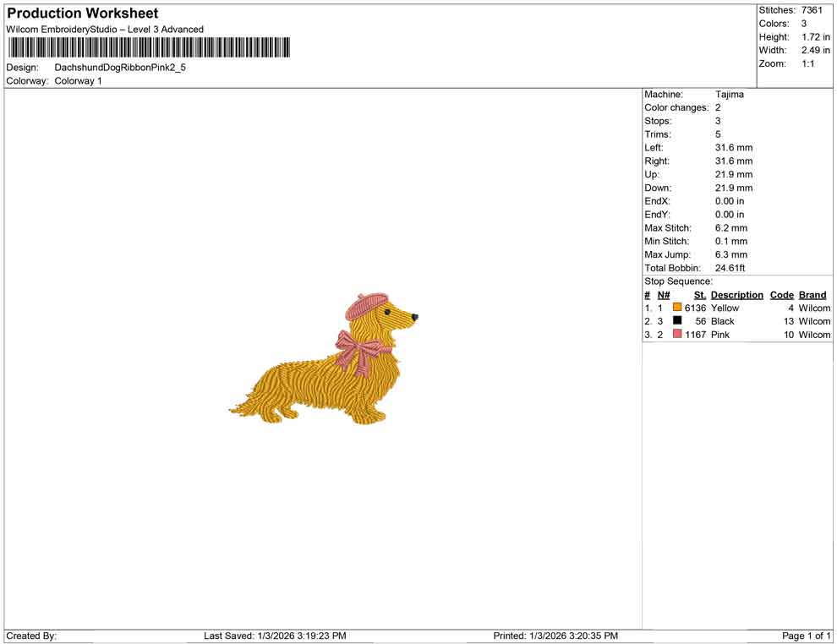The width and height of the screenshot is (837, 644).
Task: Click the pink thread color swatch
Action: tap(677, 334)
